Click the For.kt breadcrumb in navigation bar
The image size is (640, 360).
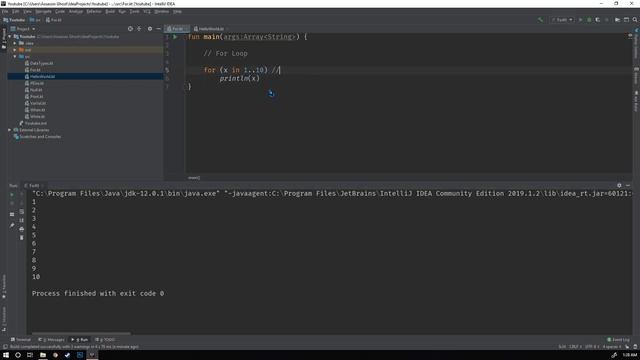[53, 20]
